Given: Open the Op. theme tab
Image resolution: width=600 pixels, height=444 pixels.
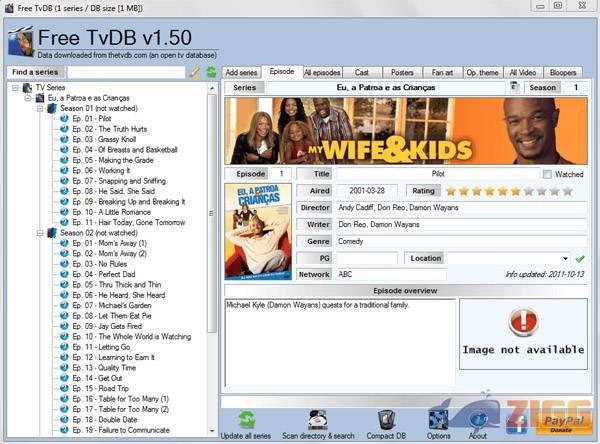Looking at the screenshot, I should (482, 72).
